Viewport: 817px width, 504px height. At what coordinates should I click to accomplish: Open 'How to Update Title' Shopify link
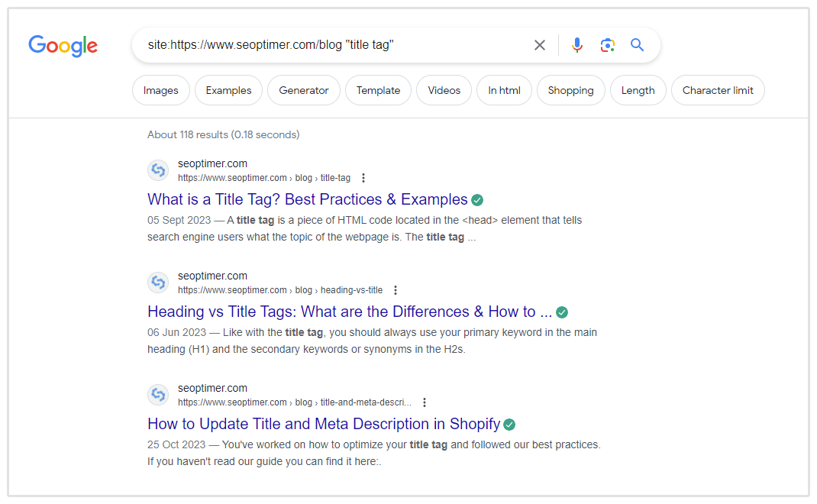(324, 425)
